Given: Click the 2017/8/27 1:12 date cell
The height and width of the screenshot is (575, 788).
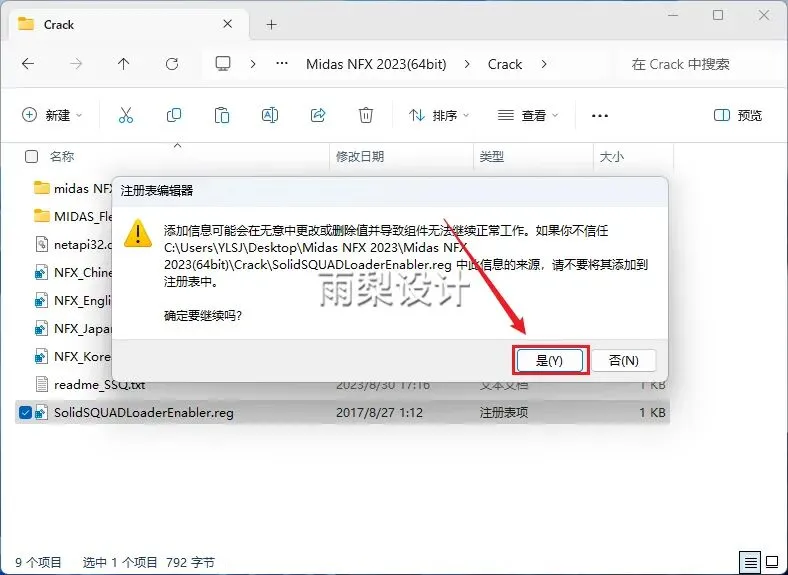Looking at the screenshot, I should tap(379, 413).
